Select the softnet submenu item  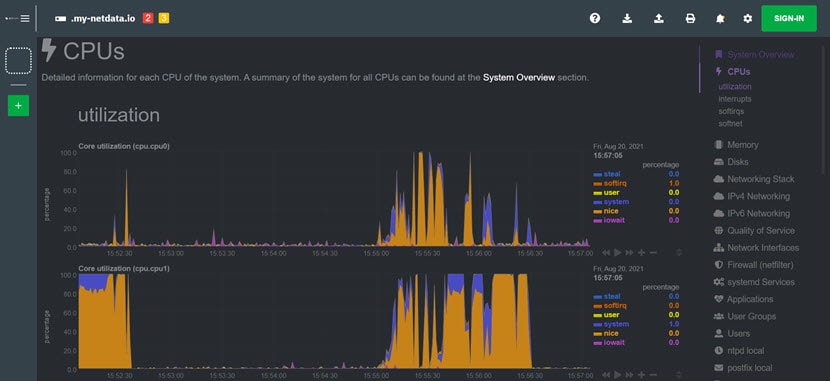click(x=730, y=123)
